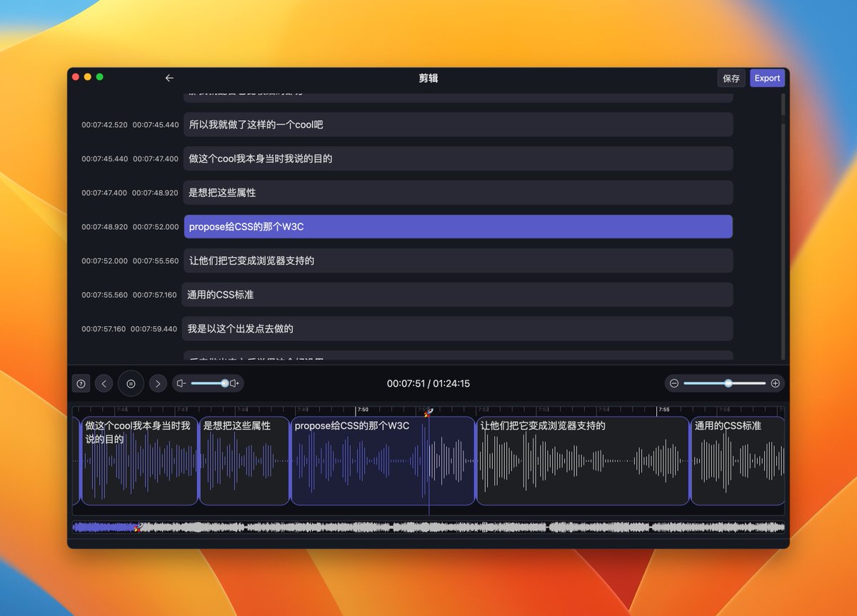Screen dimensions: 857x616
Task: Click the volume up speaker icon
Action: coord(235,384)
